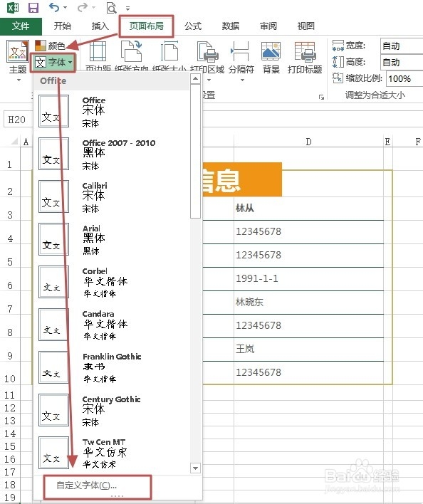423x504 pixels.
Task: Undo the last action
Action: point(54,7)
